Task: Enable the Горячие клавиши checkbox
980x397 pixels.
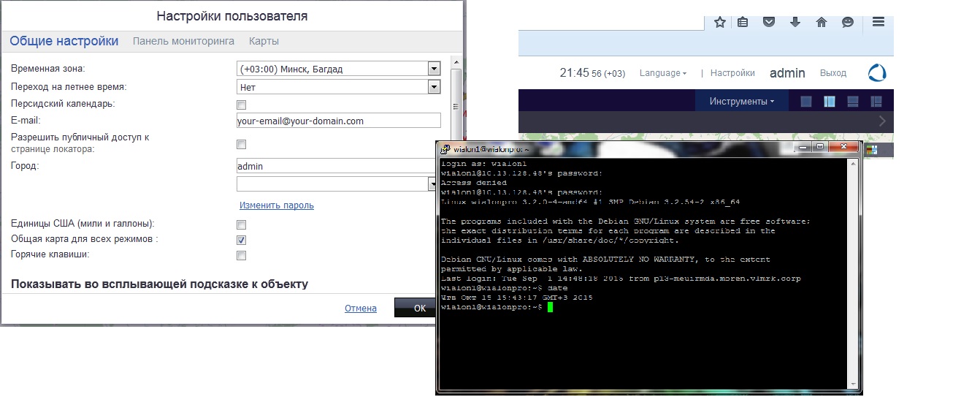Action: [x=241, y=255]
